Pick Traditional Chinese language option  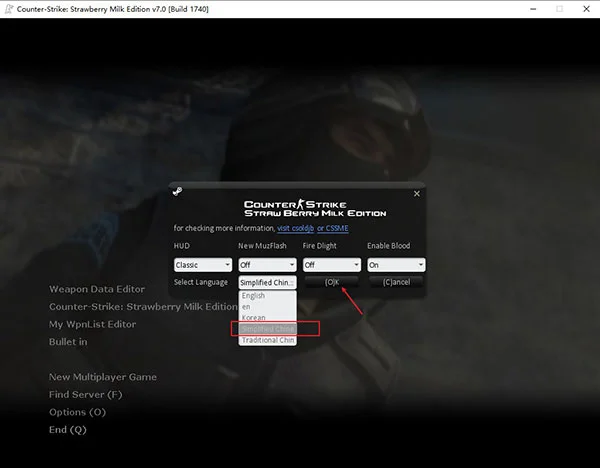pyautogui.click(x=267, y=340)
